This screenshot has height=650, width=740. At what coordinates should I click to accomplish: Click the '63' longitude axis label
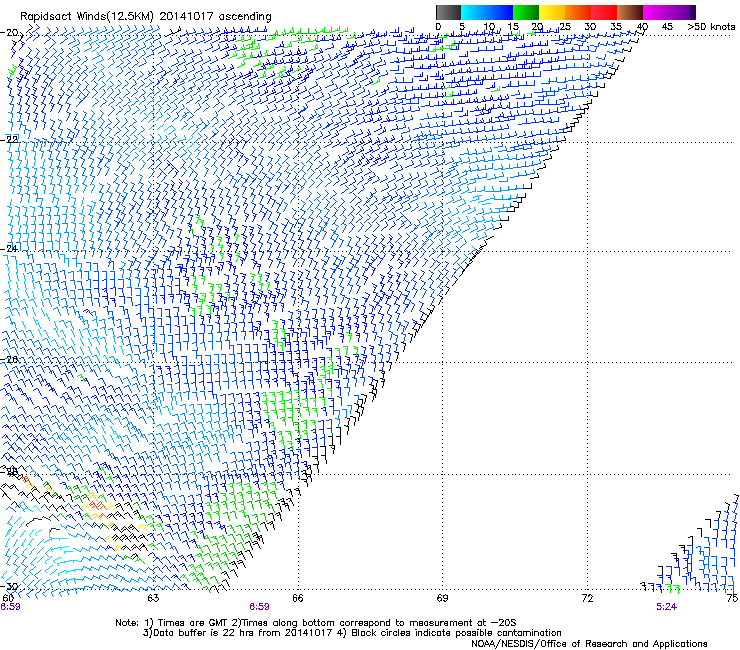coord(153,599)
